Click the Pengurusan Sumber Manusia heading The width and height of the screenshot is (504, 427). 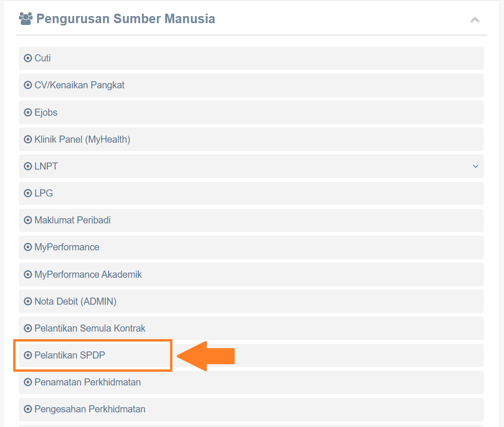[125, 18]
